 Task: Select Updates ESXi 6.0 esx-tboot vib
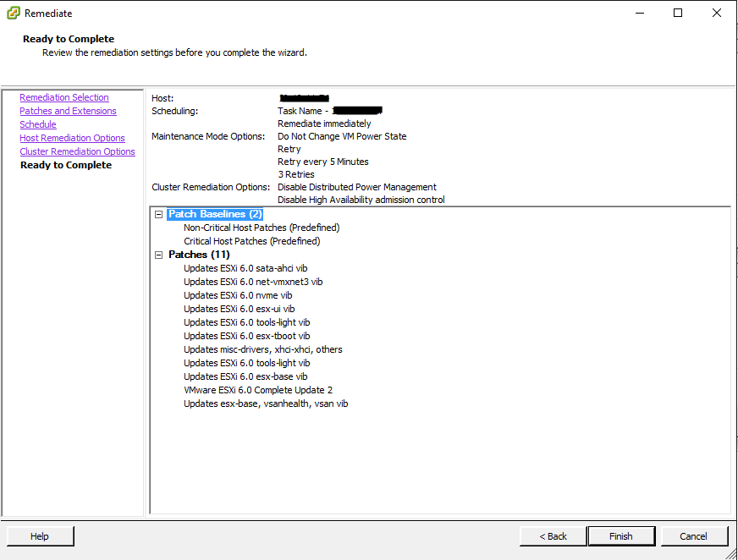pos(246,336)
